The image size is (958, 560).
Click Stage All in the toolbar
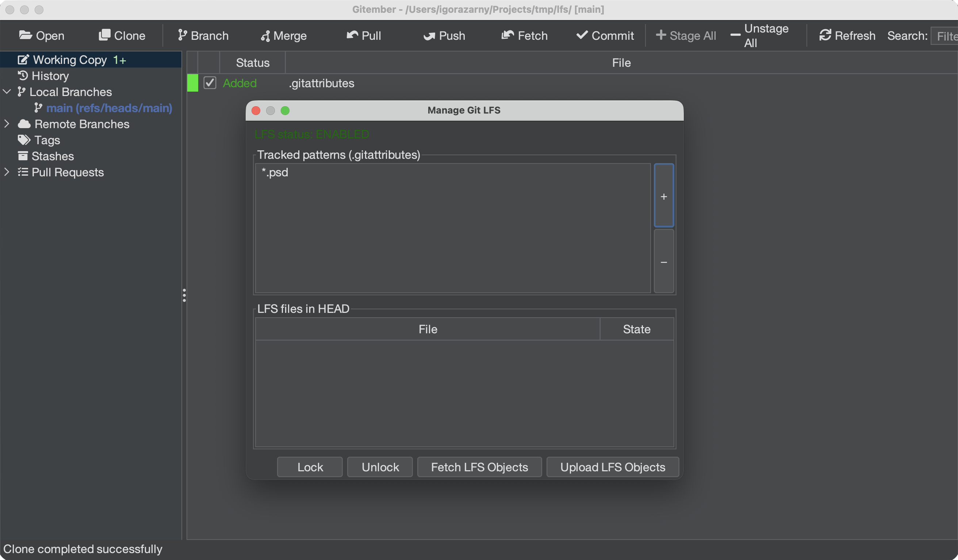[686, 35]
